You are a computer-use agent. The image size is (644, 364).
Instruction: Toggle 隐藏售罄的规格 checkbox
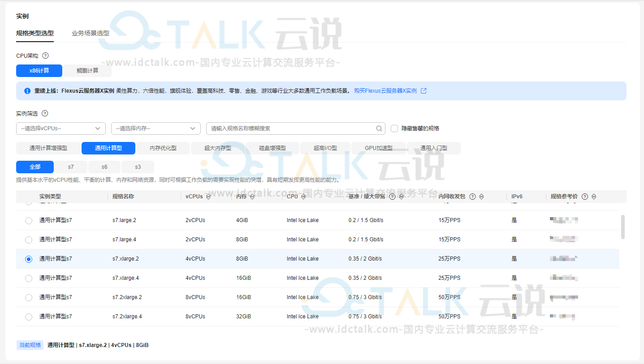pos(394,128)
